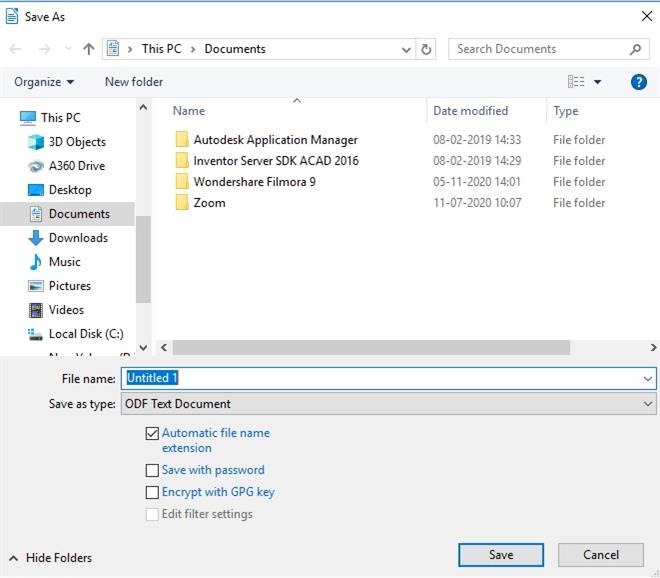Create a New folder
Screen dimensions: 660x578
[x=134, y=82]
